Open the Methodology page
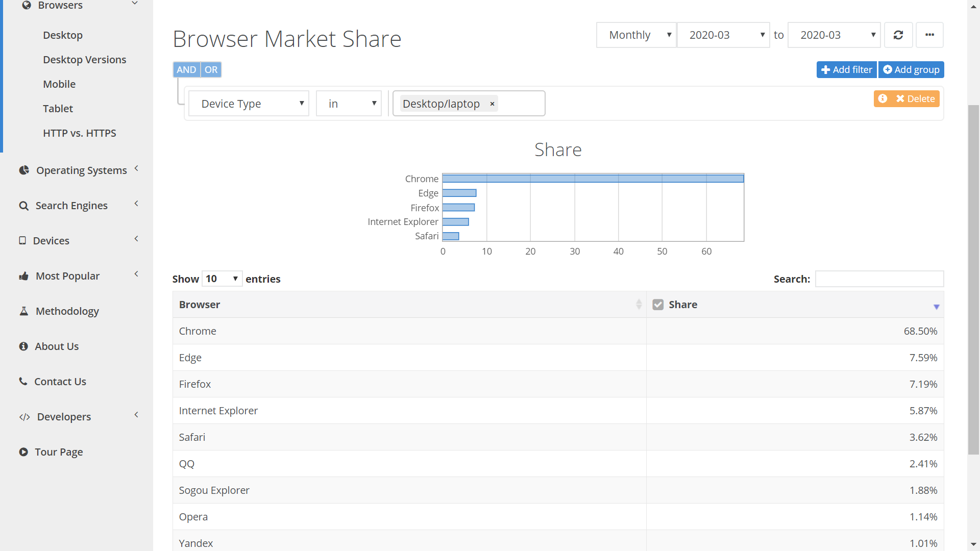The image size is (980, 551). pyautogui.click(x=67, y=311)
